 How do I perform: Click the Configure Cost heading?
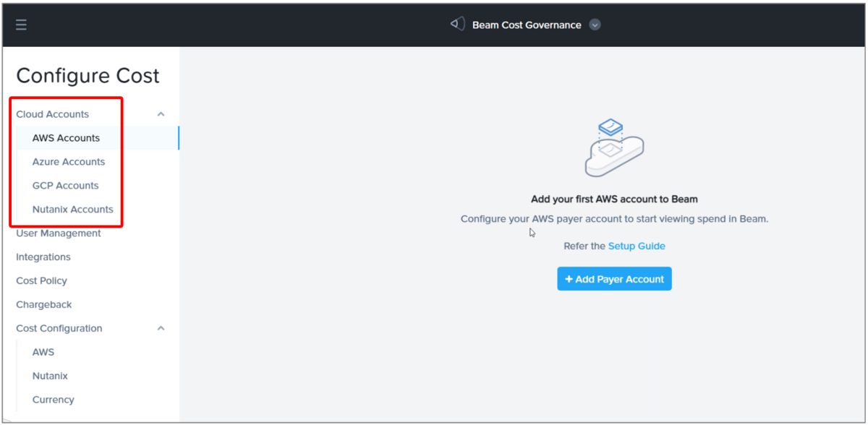pyautogui.click(x=88, y=76)
